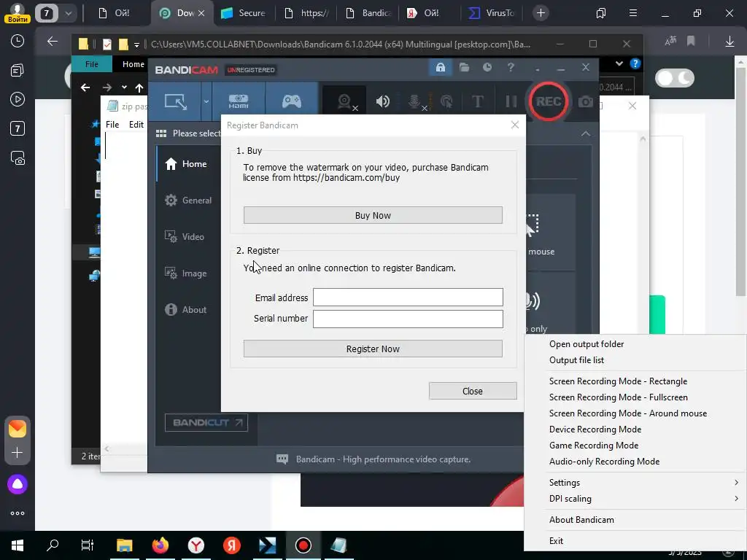Screen dimensions: 747x560
Task: Open output folder icon in Bandicam title bar
Action: coord(464,68)
